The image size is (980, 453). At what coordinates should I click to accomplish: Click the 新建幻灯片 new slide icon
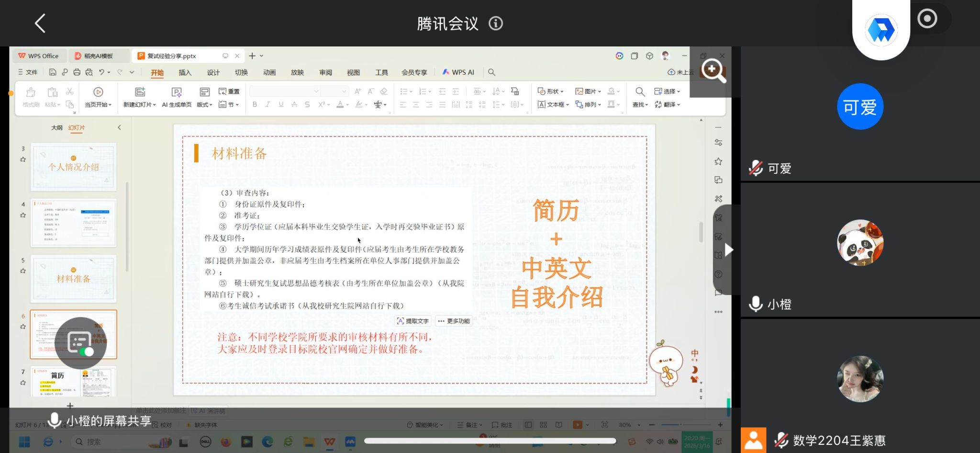coord(140,92)
